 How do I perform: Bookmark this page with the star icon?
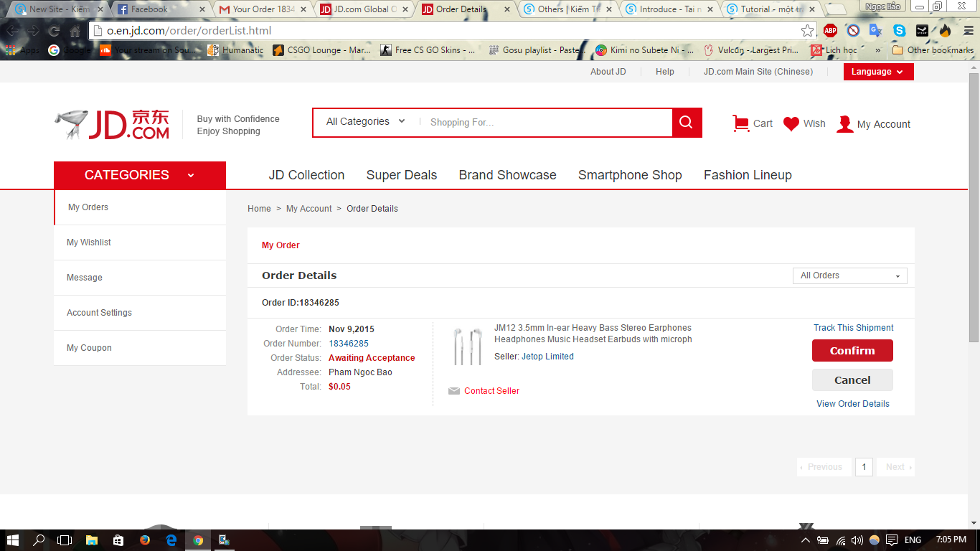pyautogui.click(x=808, y=31)
